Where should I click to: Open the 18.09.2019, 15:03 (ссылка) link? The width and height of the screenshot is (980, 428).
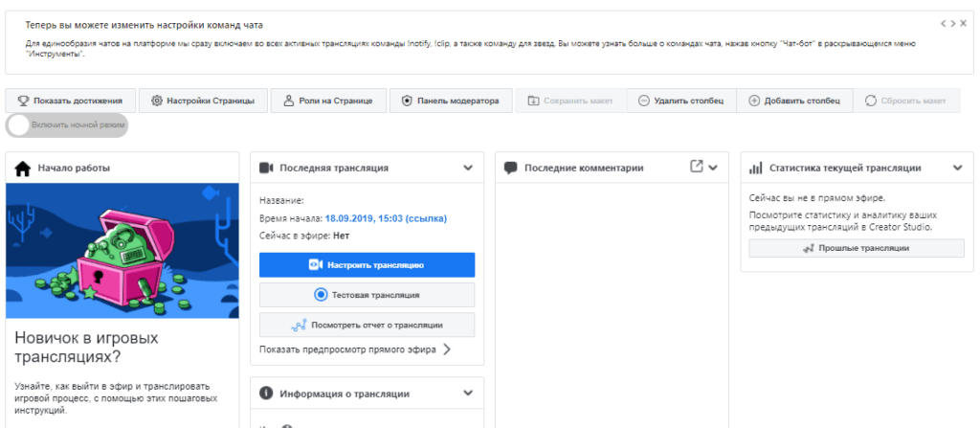coord(387,218)
